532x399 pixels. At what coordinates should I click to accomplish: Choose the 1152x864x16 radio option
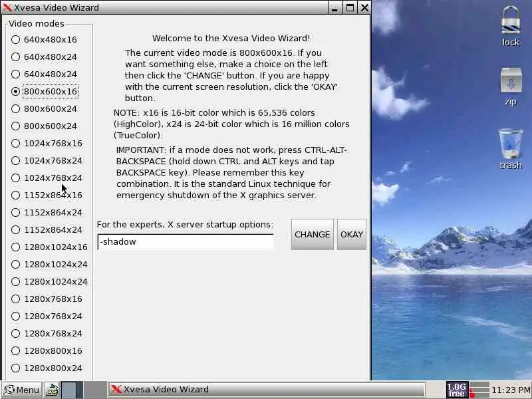tap(47, 195)
